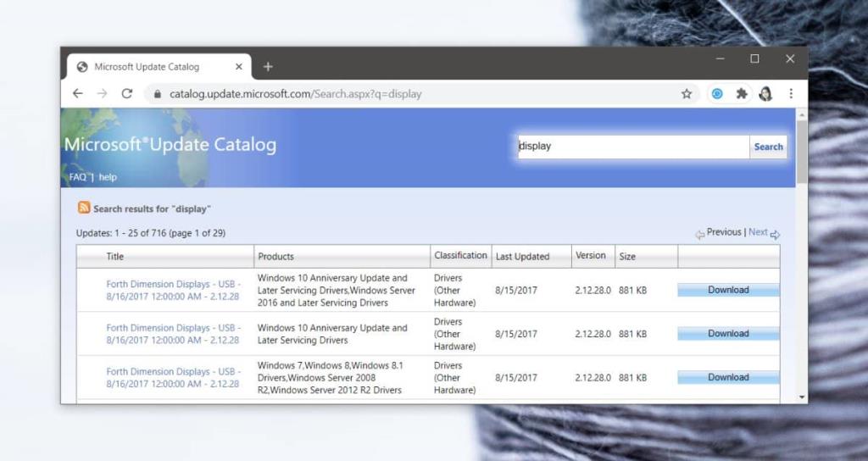Open Forth Dimension Displays link for Windows 10 only row
Viewport: 868px width, 461px height.
click(173, 334)
